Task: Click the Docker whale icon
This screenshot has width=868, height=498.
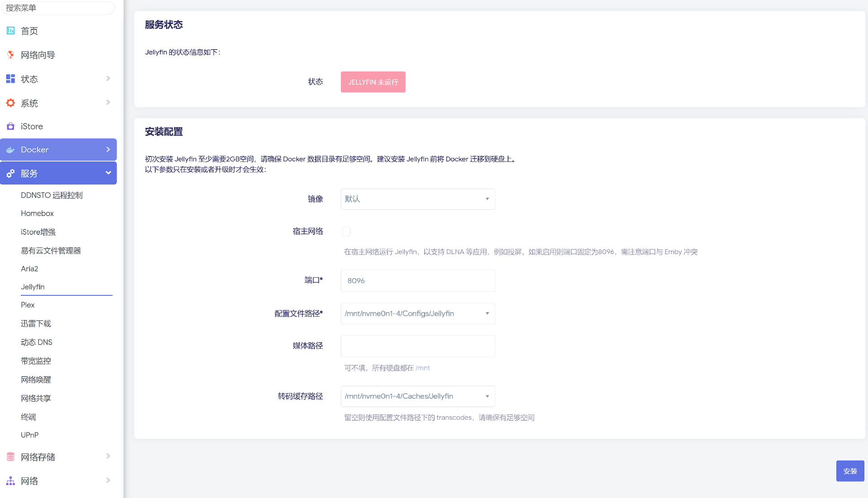Action: click(x=10, y=150)
